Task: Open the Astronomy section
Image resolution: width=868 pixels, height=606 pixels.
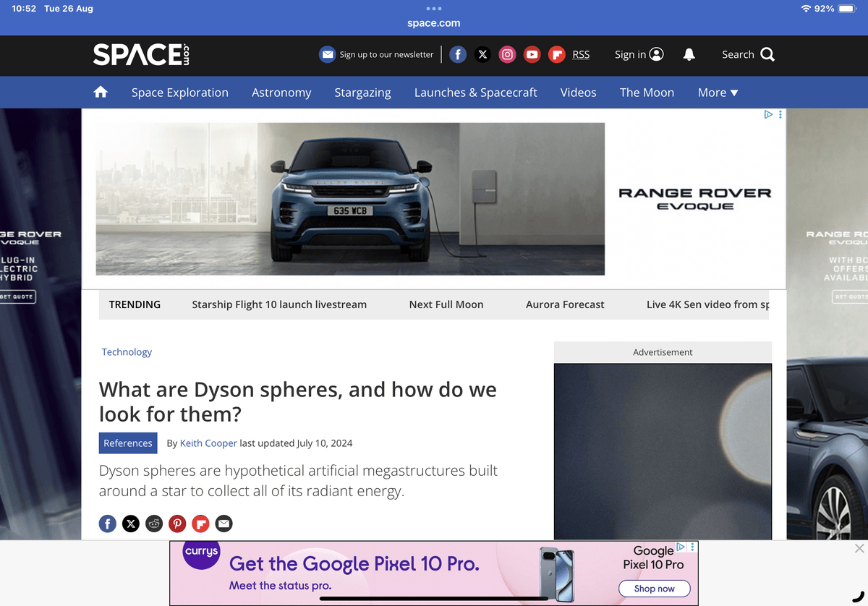Action: tap(281, 93)
